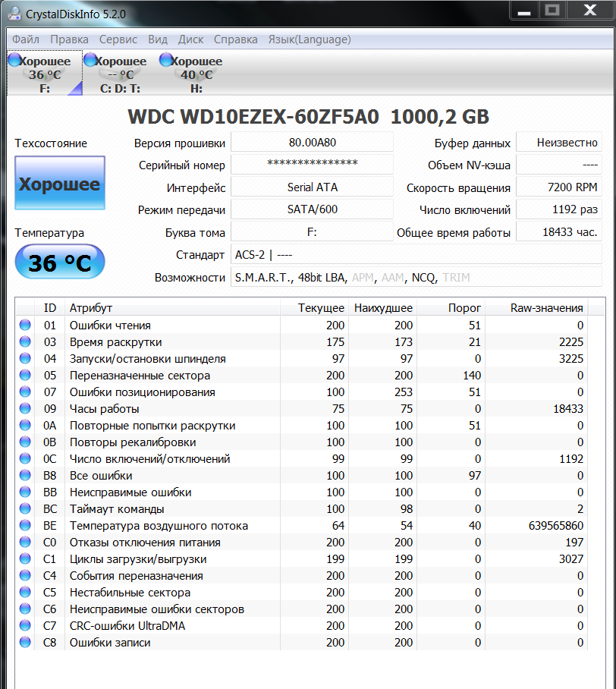Image resolution: width=616 pixels, height=689 pixels.
Task: Click raw value 2225 in spin-up time row
Action: click(570, 342)
